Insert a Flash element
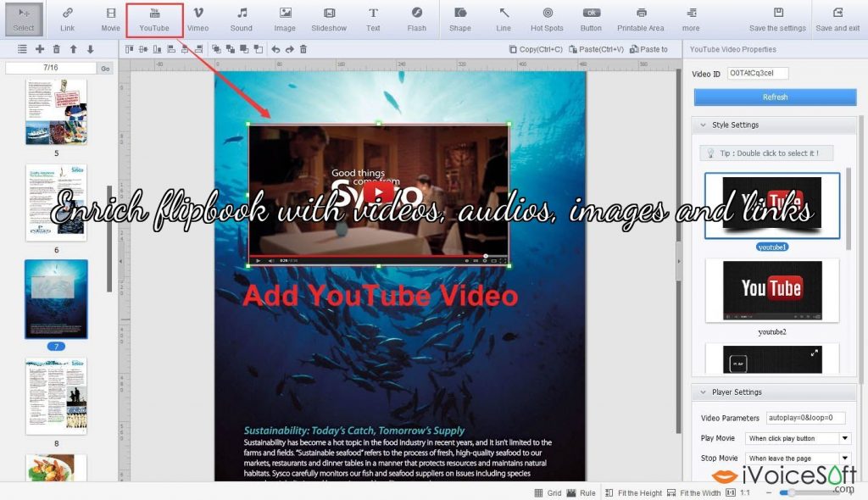The image size is (868, 500). pyautogui.click(x=417, y=19)
